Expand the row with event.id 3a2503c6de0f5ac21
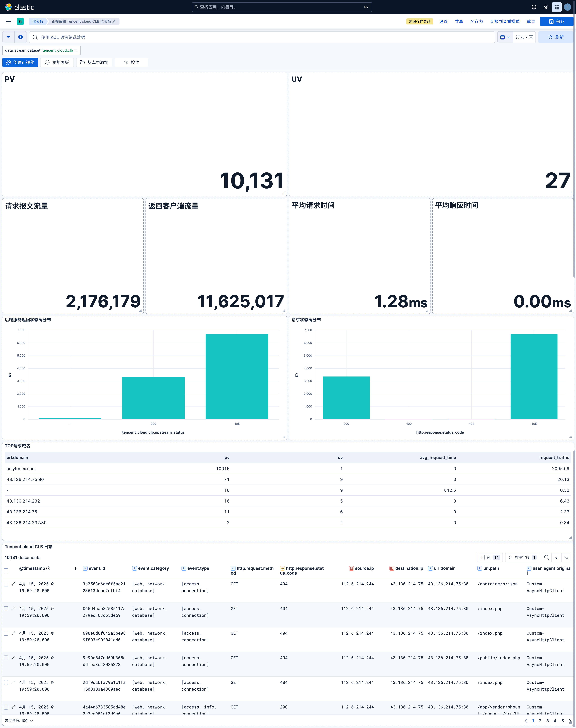 (13, 584)
